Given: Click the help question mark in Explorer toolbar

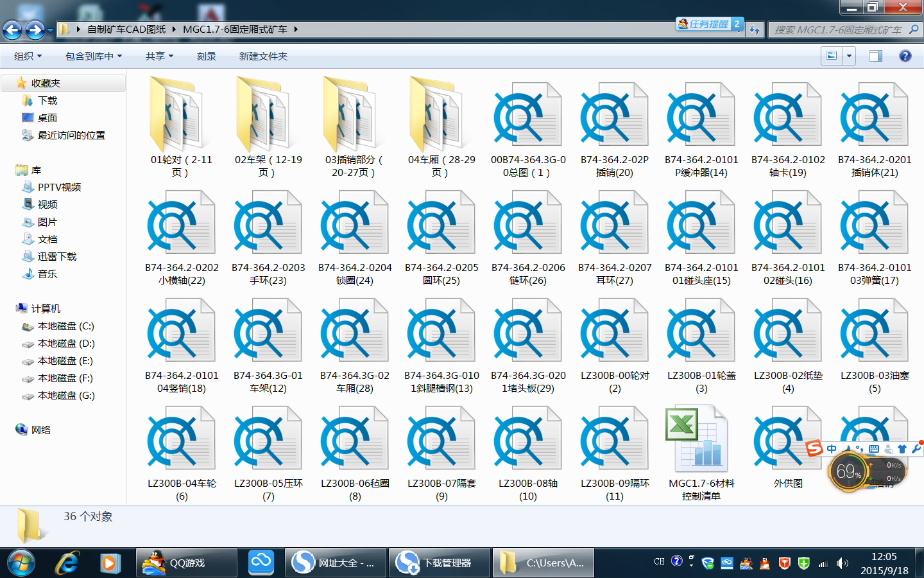Looking at the screenshot, I should point(905,56).
